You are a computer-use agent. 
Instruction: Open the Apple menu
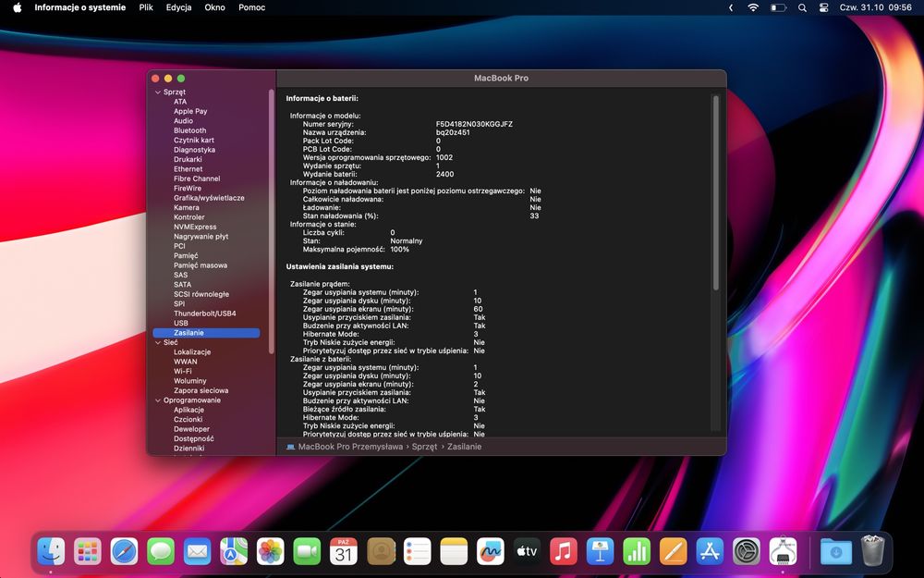tap(17, 7)
